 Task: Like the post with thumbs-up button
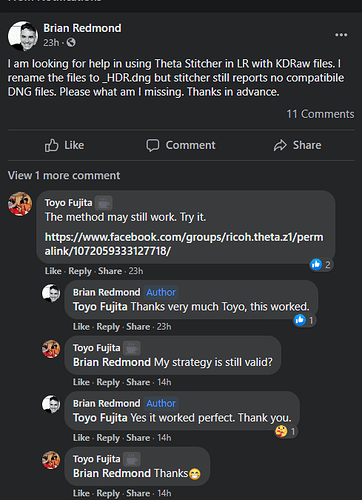tap(64, 145)
